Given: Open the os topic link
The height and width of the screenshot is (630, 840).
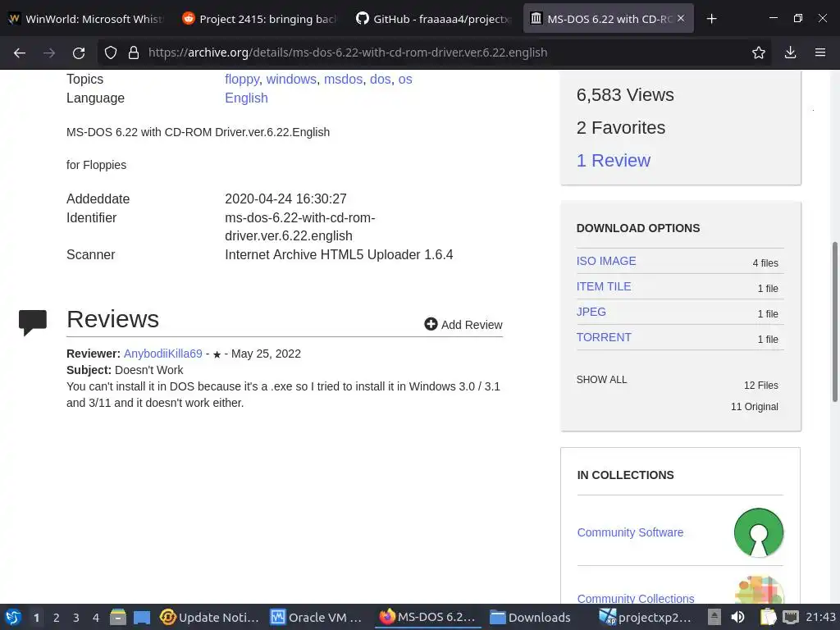Looking at the screenshot, I should pyautogui.click(x=405, y=80).
